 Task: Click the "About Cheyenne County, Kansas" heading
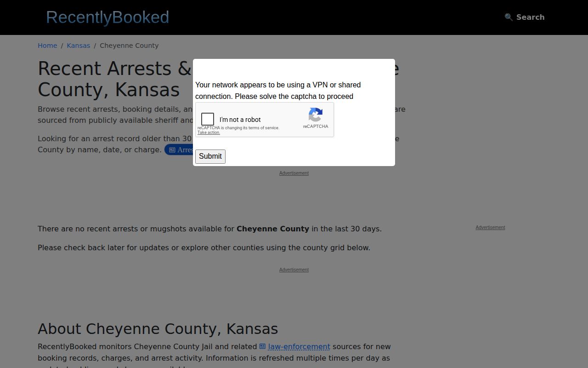[x=158, y=329]
